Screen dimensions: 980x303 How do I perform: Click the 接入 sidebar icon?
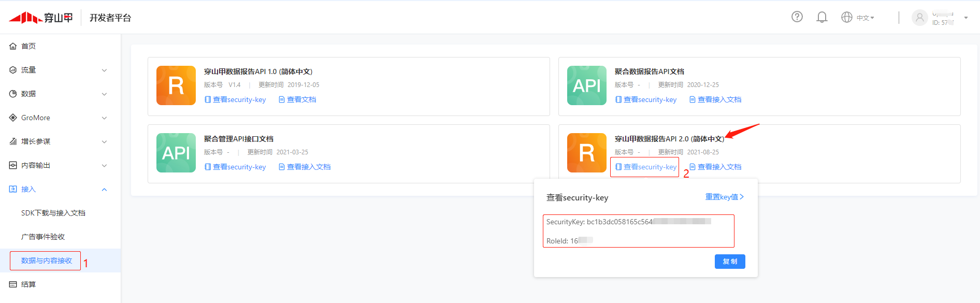point(13,189)
